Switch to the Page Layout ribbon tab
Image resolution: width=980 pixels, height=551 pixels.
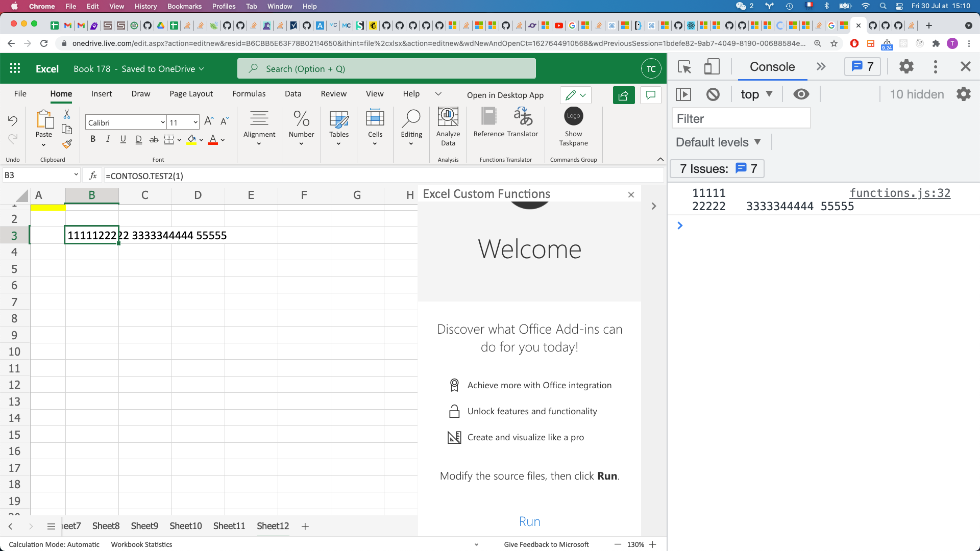click(x=191, y=94)
